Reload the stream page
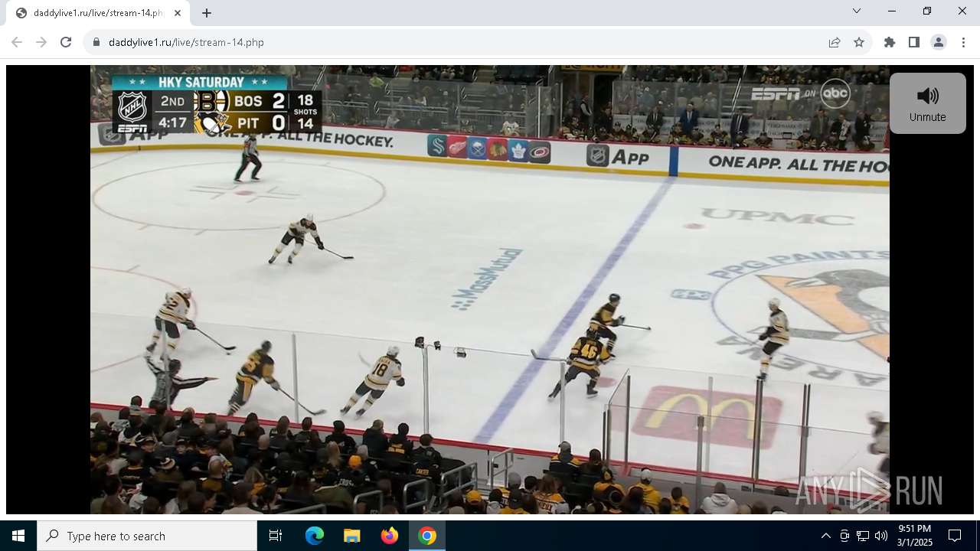The image size is (980, 551). [x=66, y=42]
